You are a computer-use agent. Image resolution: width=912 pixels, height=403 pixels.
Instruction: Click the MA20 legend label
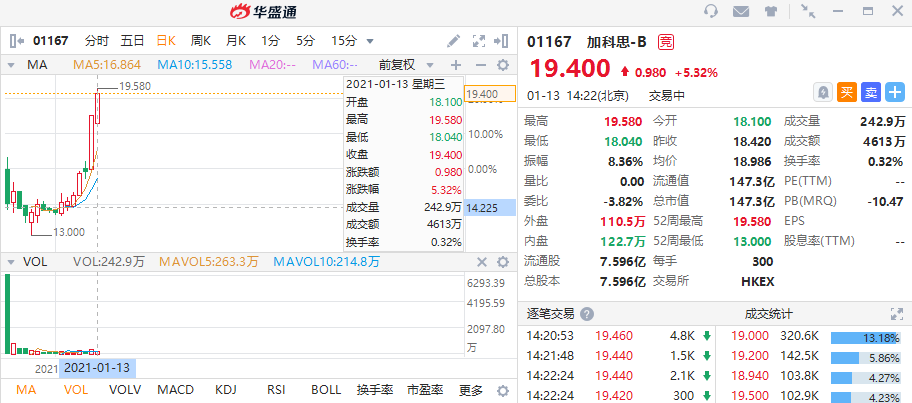point(272,65)
